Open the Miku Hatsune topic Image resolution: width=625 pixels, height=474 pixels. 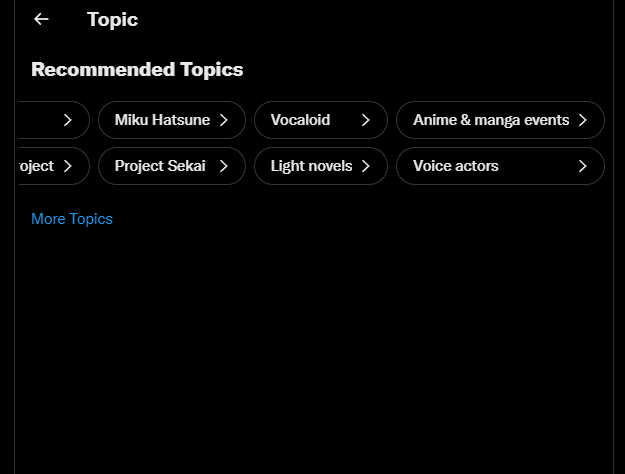162,120
